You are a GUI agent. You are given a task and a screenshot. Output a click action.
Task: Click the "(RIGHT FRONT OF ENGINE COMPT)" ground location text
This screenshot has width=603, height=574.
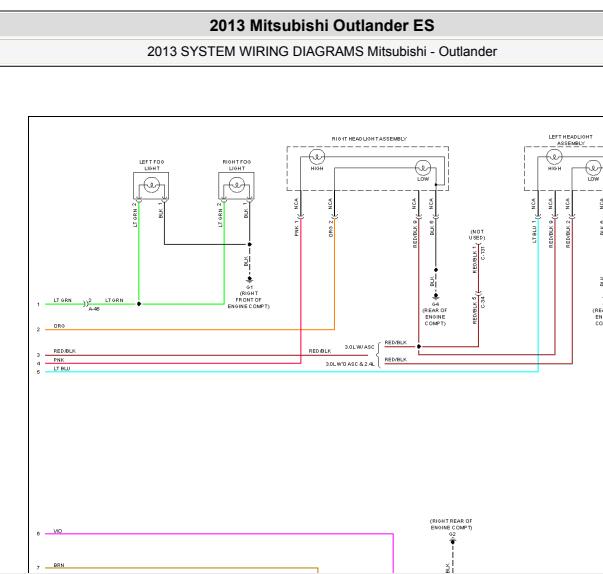coord(249,300)
